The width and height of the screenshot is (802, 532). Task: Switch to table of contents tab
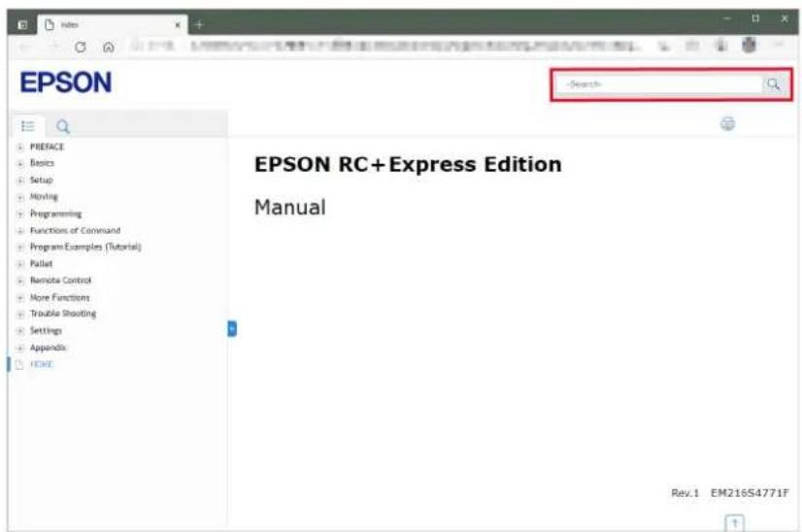point(27,126)
